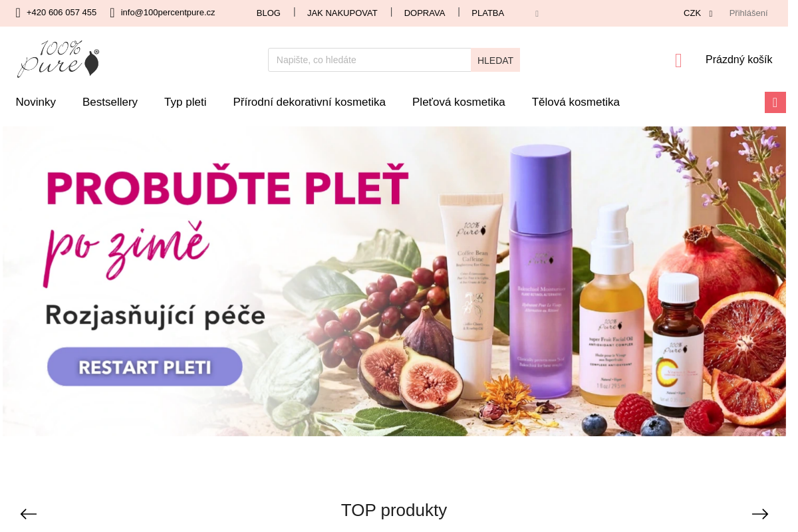Viewport: 798px width, 532px height.
Task: Click the HLEDAT search button
Action: 495,60
